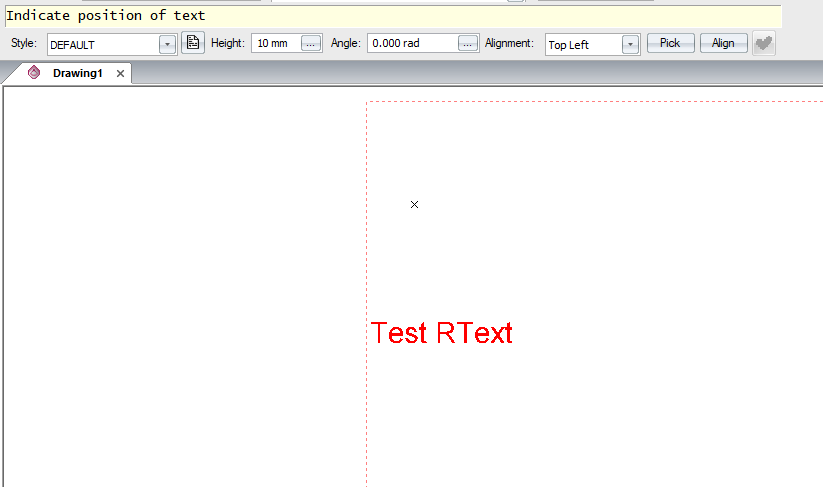Viewport: 823px width, 487px height.
Task: Expand the Style dropdown arrow
Action: [x=167, y=44]
